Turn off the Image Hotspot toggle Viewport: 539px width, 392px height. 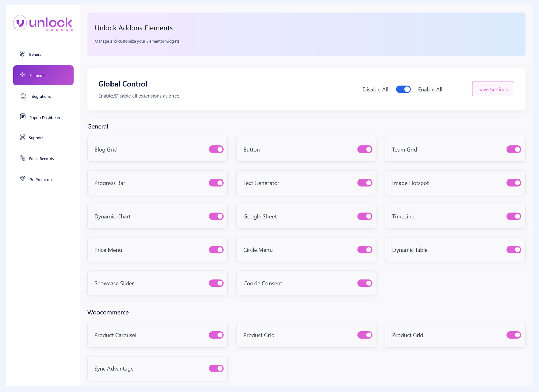click(x=513, y=183)
